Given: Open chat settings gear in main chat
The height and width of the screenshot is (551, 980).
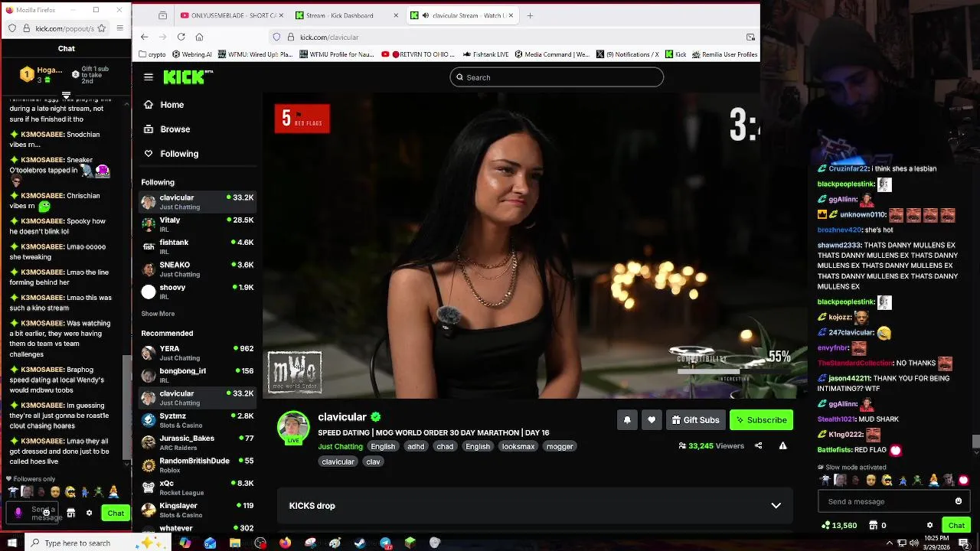Looking at the screenshot, I should pyautogui.click(x=929, y=526).
